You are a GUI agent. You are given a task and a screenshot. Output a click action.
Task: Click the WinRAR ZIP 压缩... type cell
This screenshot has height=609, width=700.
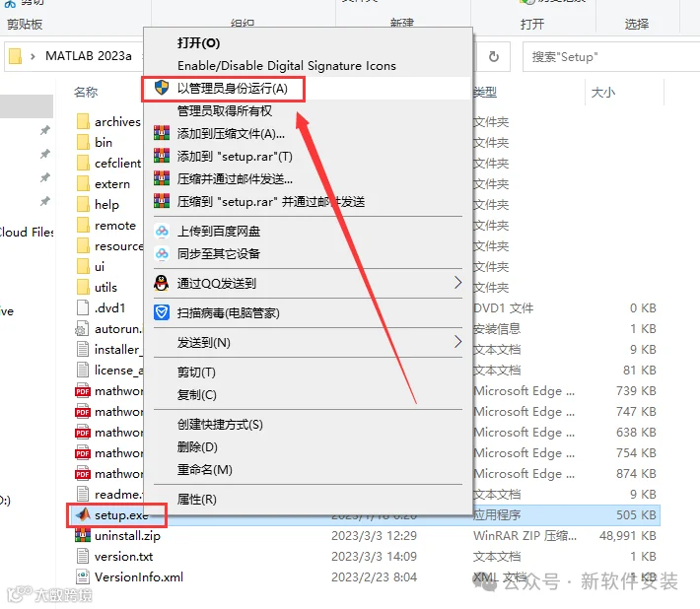(x=525, y=535)
